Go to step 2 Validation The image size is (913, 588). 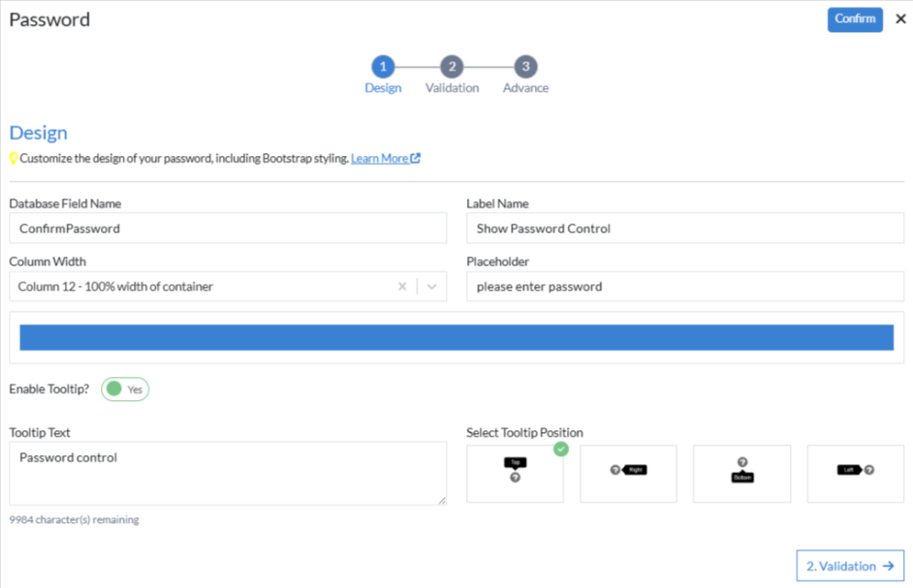452,67
